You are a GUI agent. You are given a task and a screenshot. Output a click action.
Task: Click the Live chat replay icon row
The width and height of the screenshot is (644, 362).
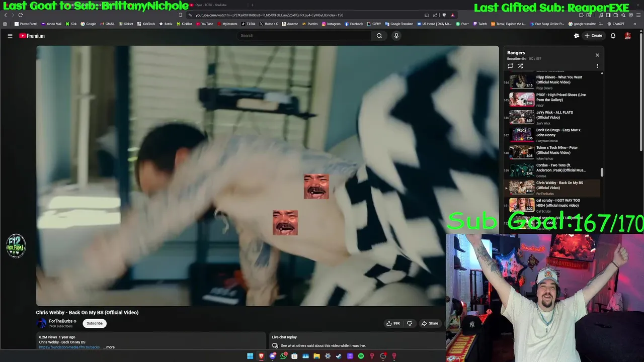click(x=275, y=346)
